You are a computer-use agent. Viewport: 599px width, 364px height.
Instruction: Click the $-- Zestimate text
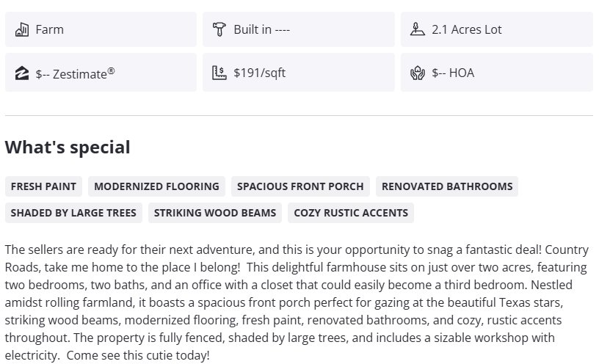[75, 73]
